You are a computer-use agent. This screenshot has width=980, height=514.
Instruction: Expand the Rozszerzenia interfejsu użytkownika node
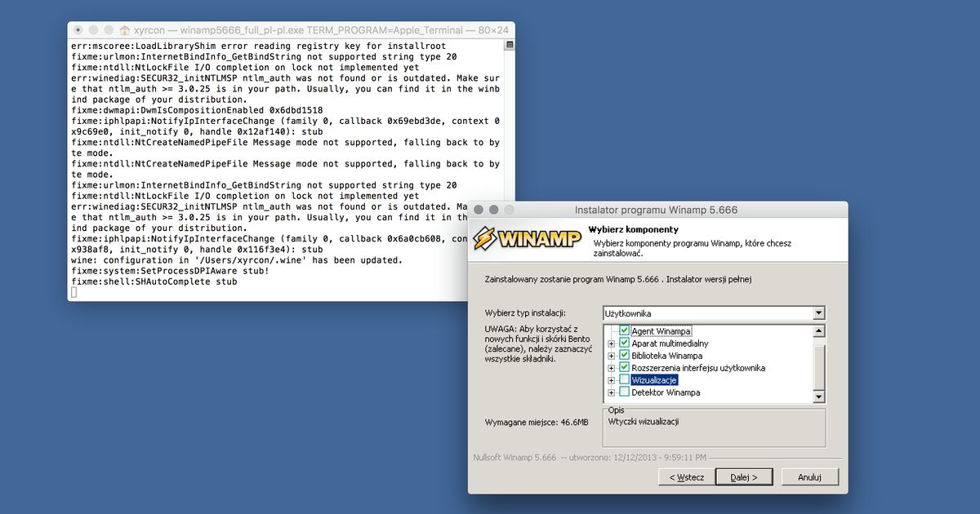[612, 368]
